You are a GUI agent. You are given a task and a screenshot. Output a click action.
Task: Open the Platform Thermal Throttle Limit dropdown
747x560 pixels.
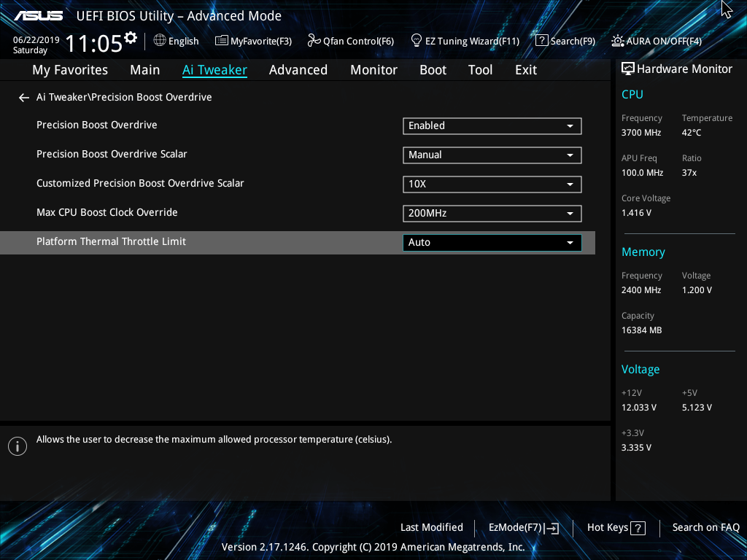point(492,242)
